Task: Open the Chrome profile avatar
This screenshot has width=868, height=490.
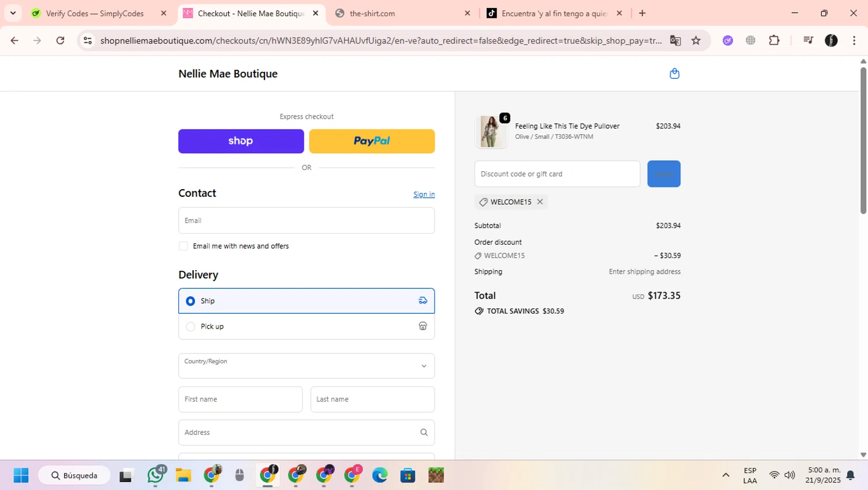Action: click(831, 40)
